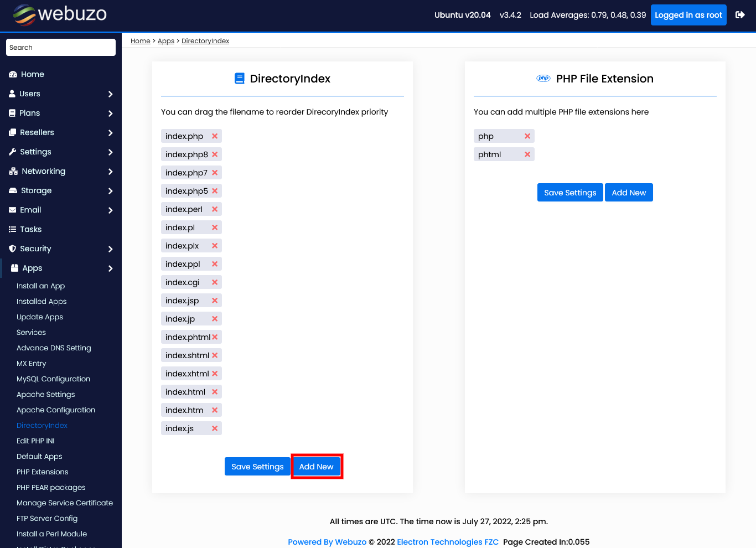Select Edit PHP INI in the sidebar
The image size is (756, 548).
pos(35,441)
